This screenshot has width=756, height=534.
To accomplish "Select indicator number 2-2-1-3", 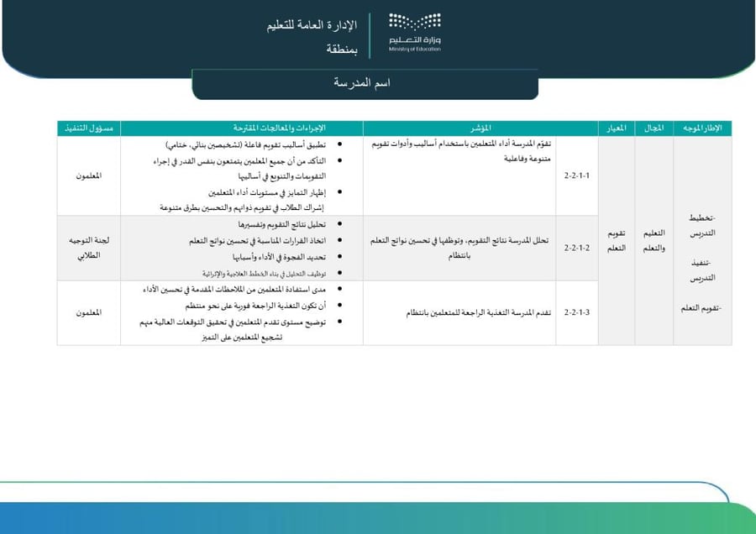I will tap(576, 312).
